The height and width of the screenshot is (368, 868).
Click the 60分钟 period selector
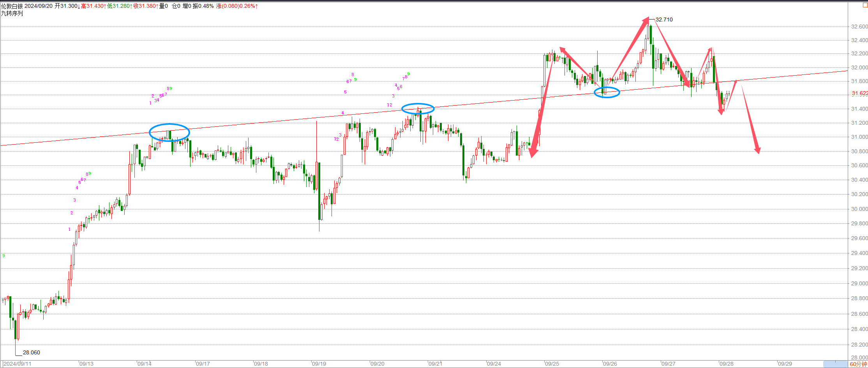pos(858,364)
